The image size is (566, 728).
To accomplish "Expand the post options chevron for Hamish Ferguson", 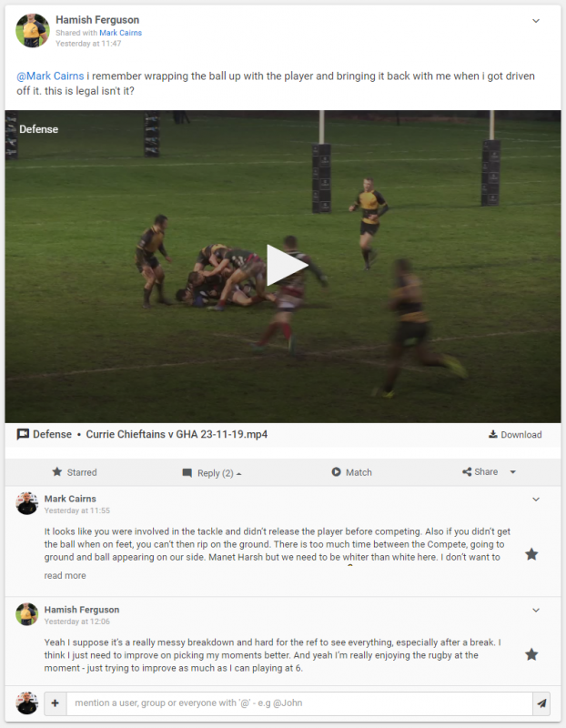I will 536,21.
